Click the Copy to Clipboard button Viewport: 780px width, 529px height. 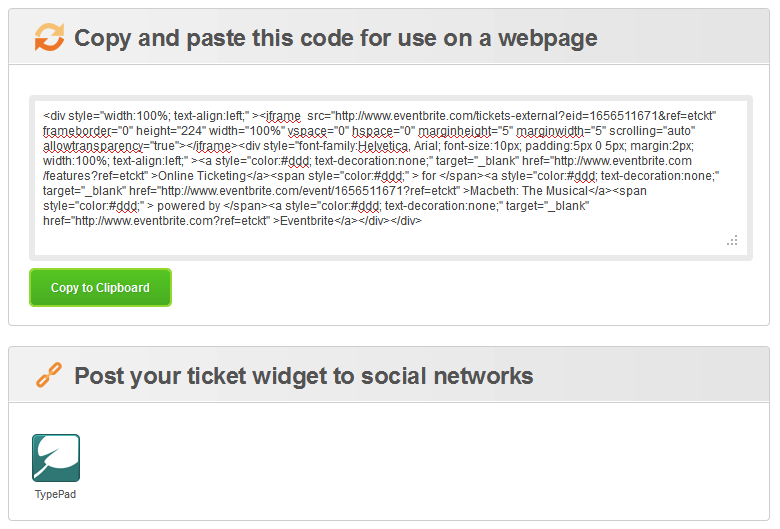coord(100,288)
